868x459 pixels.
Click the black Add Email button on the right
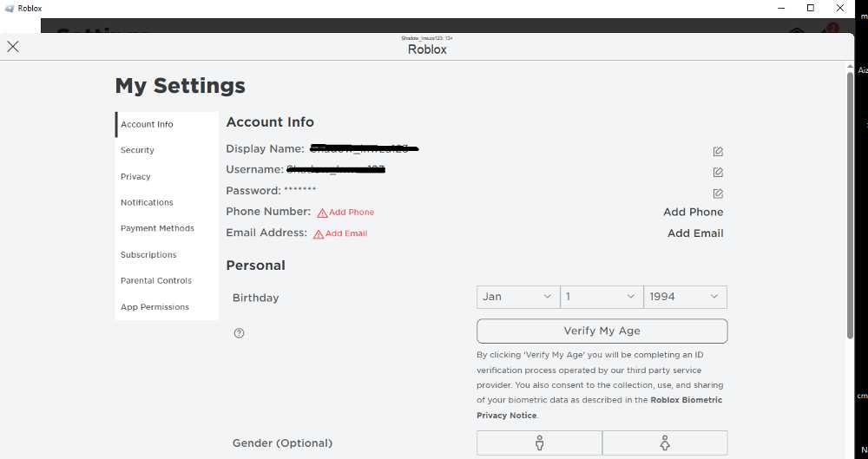(x=695, y=233)
